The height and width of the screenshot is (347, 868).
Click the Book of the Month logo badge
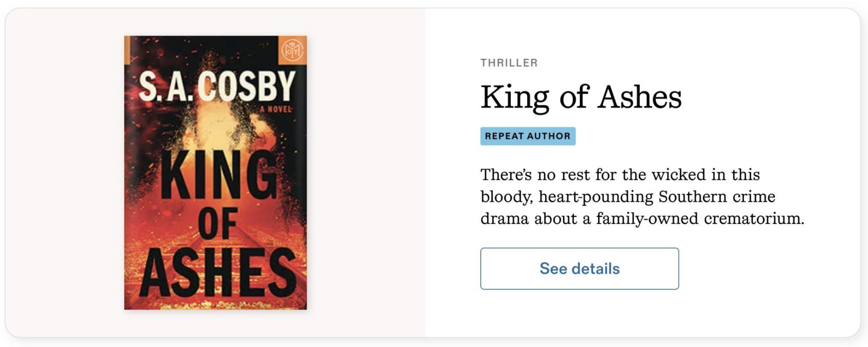coord(292,50)
